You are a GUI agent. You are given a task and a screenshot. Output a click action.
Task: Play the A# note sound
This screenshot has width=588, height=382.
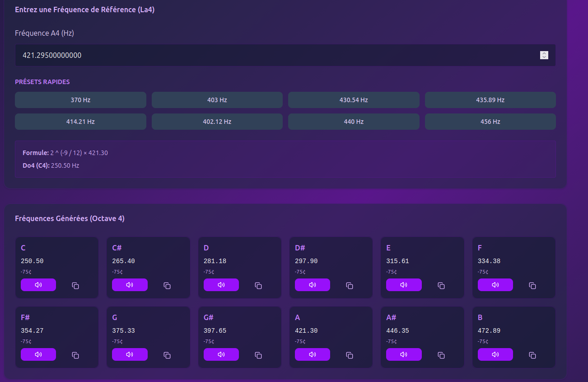point(404,354)
